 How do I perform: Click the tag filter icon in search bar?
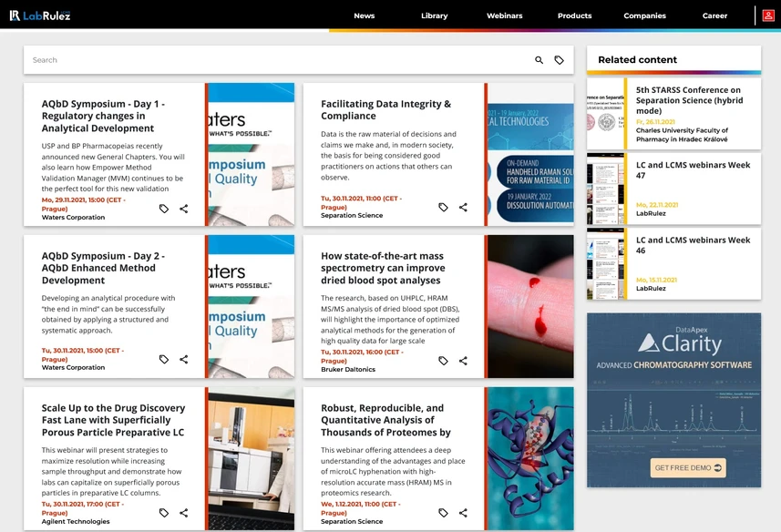[x=560, y=60]
